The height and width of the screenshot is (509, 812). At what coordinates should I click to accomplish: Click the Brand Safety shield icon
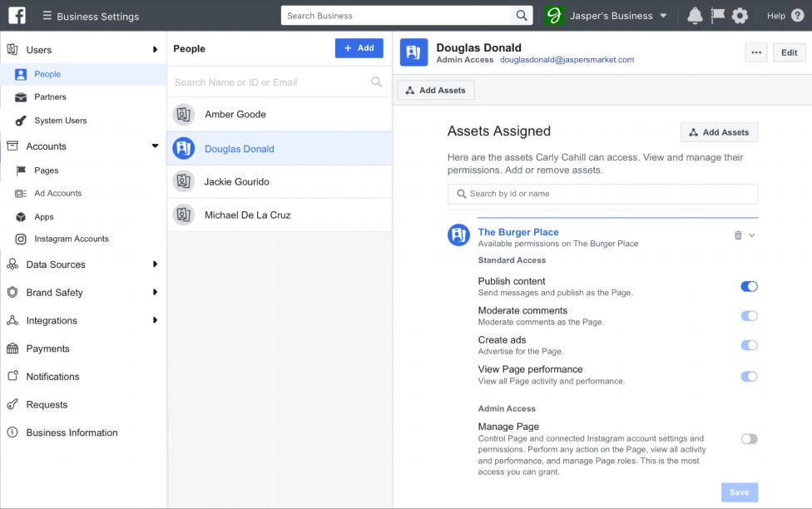point(12,292)
